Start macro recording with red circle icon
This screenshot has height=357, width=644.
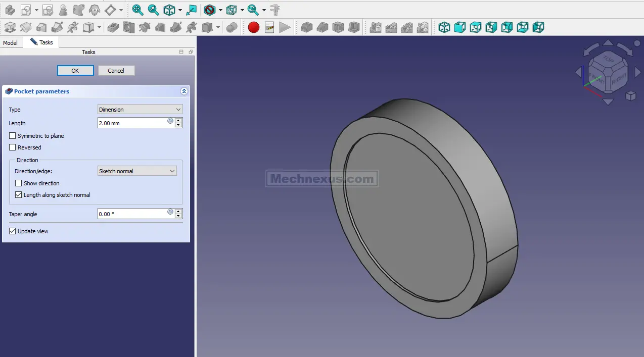254,27
